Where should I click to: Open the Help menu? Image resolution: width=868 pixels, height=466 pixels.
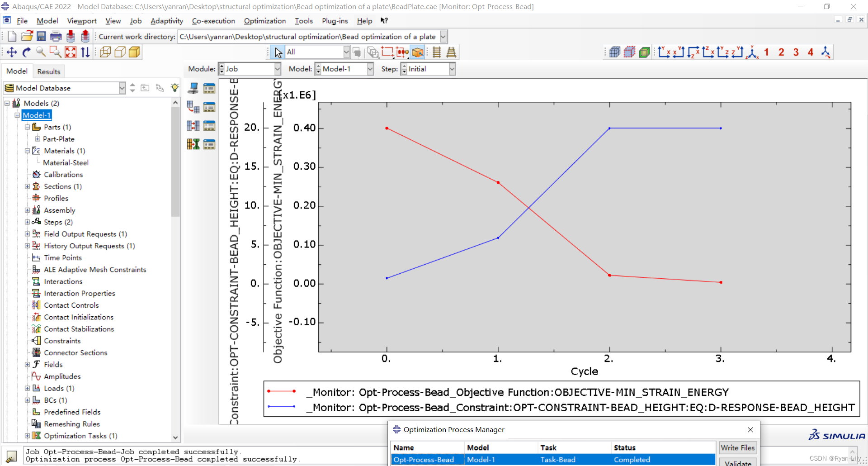364,21
